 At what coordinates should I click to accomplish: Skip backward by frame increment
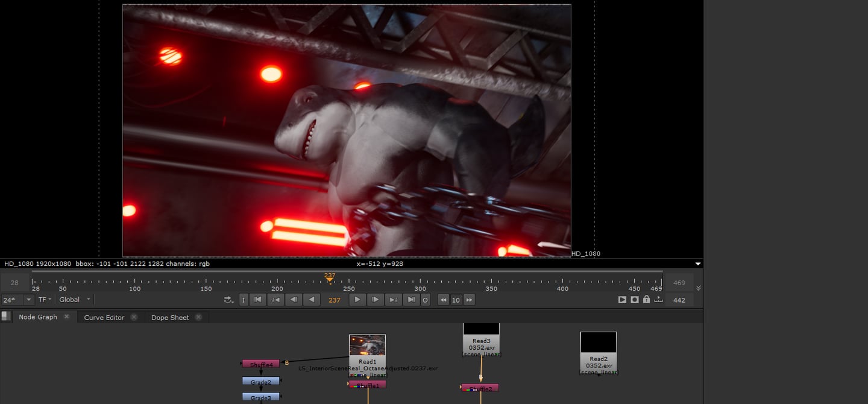coord(443,300)
